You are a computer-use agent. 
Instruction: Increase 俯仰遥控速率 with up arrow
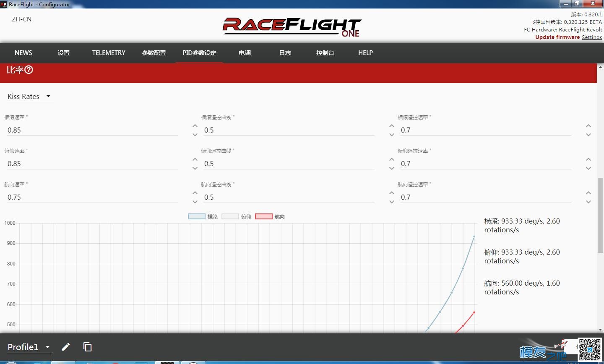pos(588,159)
